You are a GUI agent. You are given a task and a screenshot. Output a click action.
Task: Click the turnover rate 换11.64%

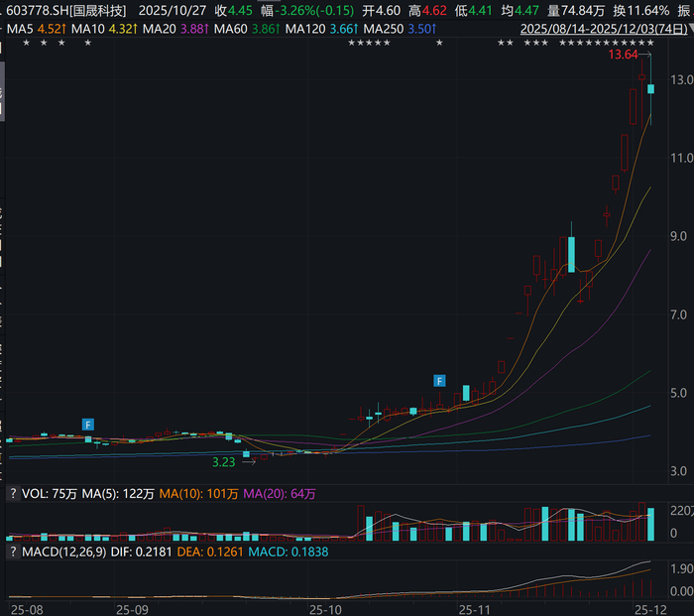pyautogui.click(x=640, y=11)
